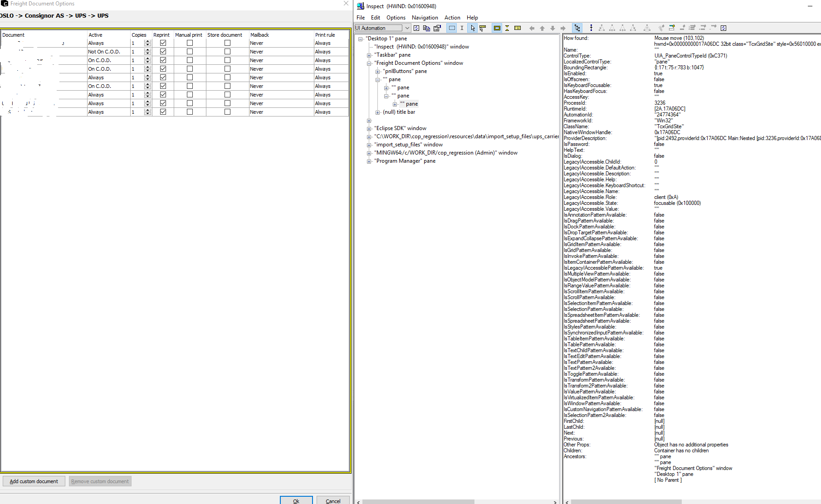Click the Navigate to Parent up arrow icon
The height and width of the screenshot is (504, 821).
(542, 28)
